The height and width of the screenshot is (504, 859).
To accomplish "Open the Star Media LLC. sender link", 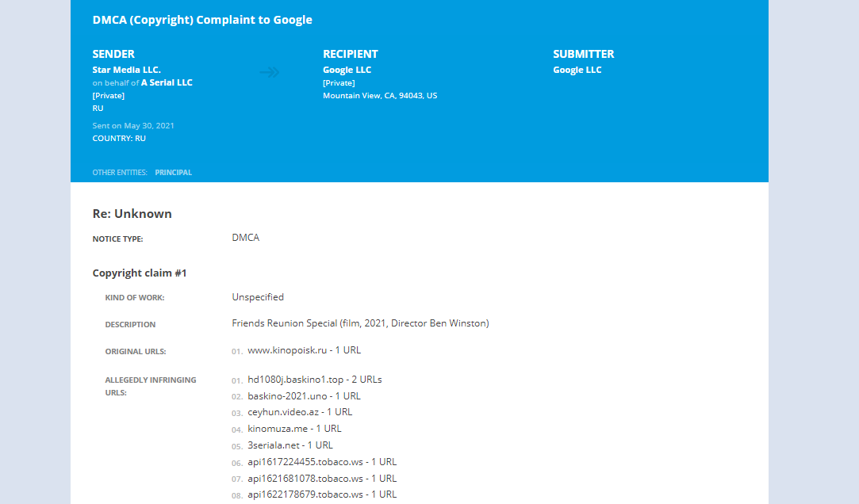I will pos(126,70).
